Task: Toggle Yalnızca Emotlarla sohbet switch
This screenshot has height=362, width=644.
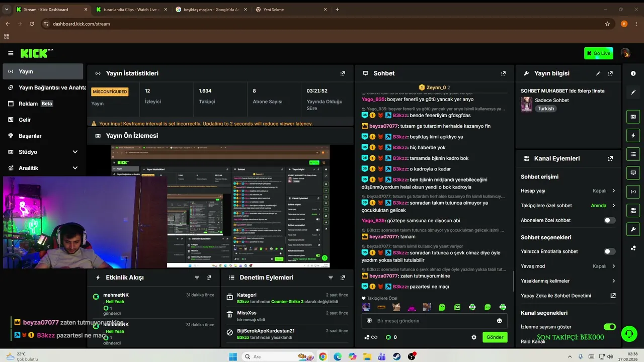Action: coord(609,251)
